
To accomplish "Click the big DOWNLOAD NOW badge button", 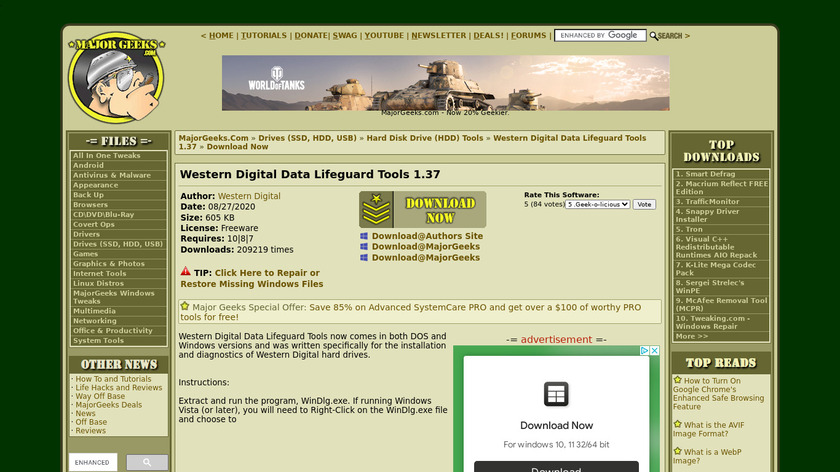I will tap(423, 209).
